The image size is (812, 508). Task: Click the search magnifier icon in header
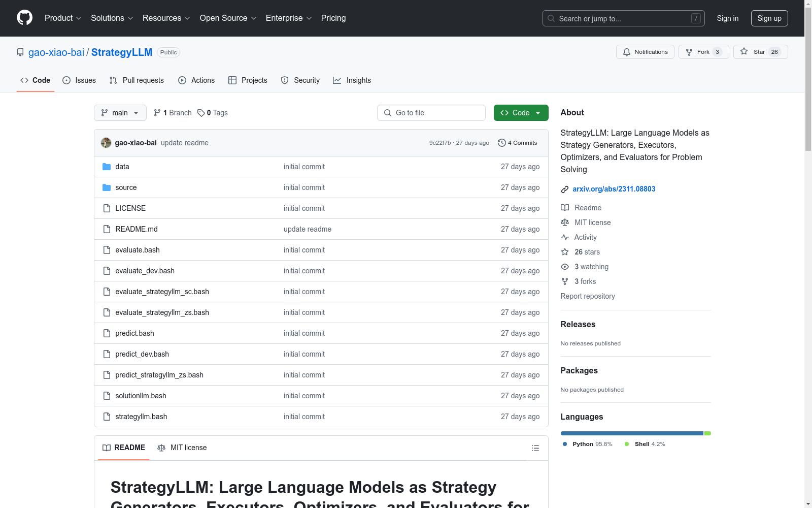[551, 18]
